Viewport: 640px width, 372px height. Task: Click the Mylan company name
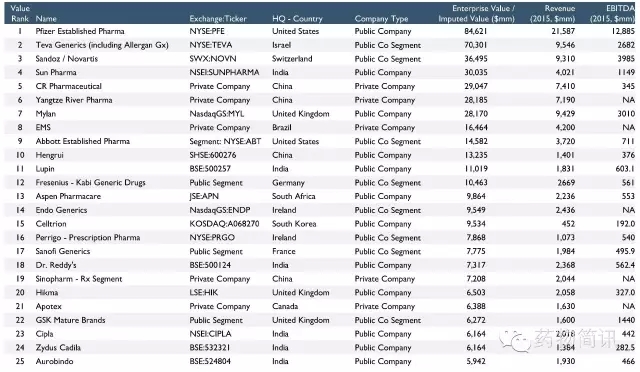pyautogui.click(x=46, y=114)
